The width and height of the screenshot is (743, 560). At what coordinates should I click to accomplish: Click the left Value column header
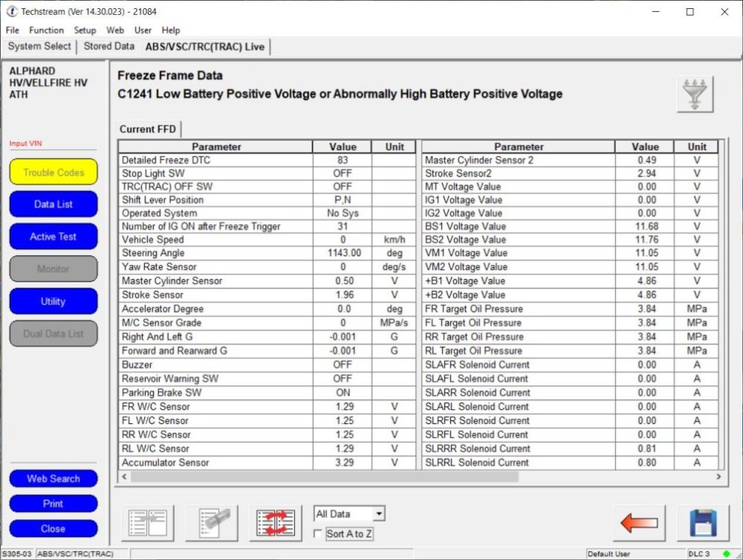[x=343, y=147]
